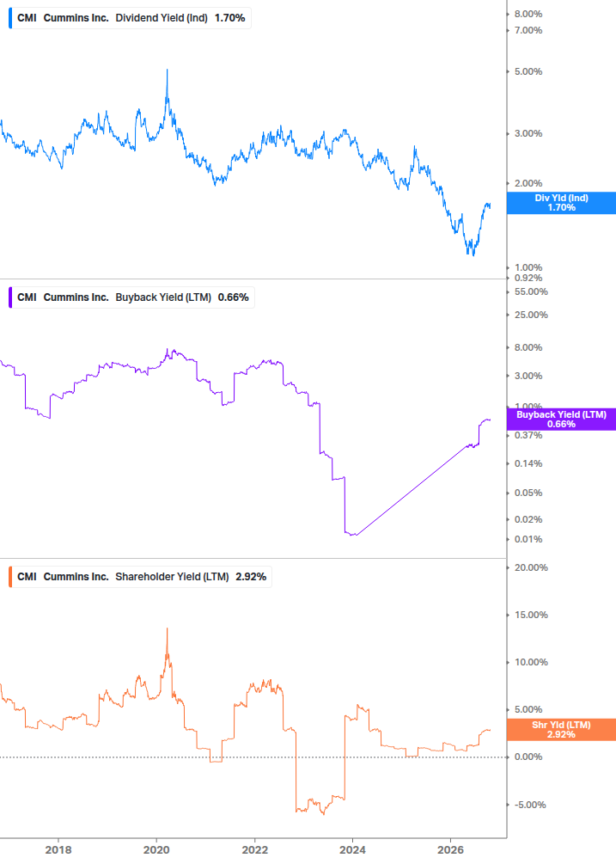Screen dimensions: 616x864
Task: Select the 'Buyback Yield (LTM)' legend label
Action: 163,297
